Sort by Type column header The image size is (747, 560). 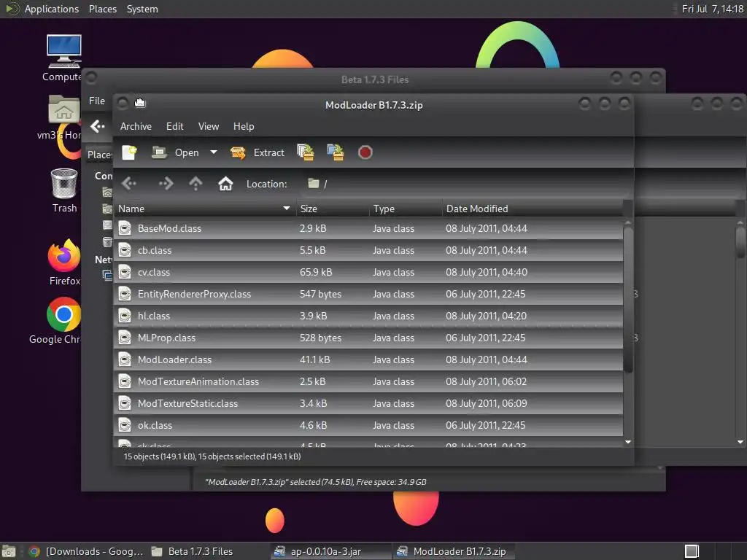pos(406,209)
